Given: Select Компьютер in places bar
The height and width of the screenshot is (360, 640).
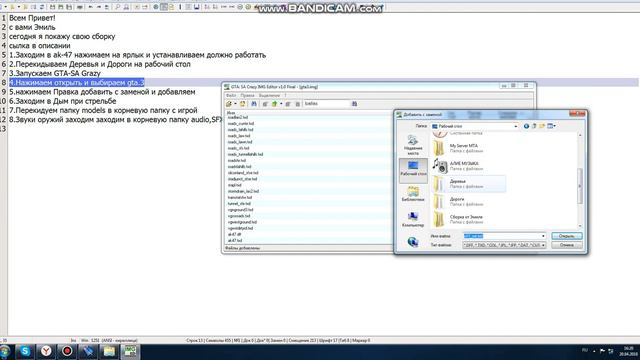Looking at the screenshot, I should click(413, 219).
